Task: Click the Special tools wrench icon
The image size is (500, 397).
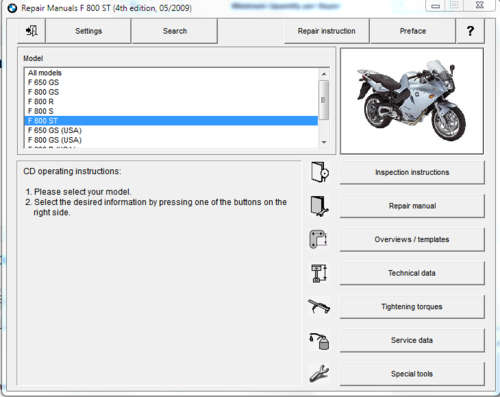Action: click(319, 373)
